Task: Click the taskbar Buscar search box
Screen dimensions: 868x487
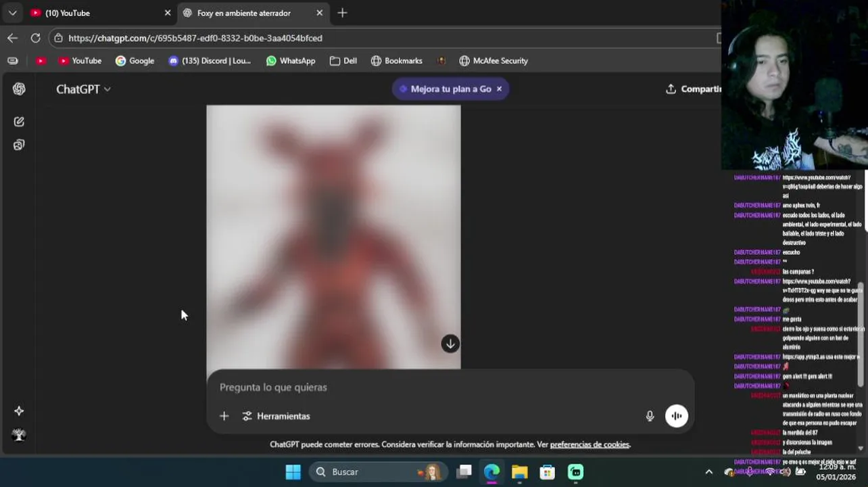Action: coord(378,471)
